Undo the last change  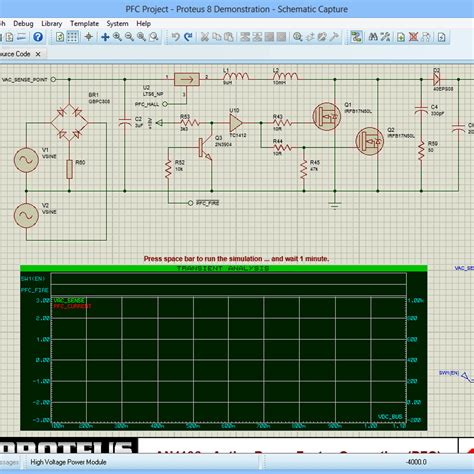point(176,37)
